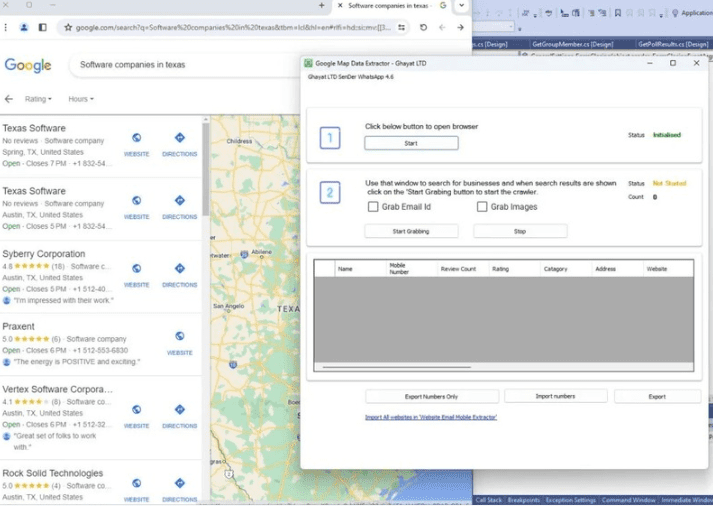Screen dimensions: 713x506
Task: Click Website icon for first Texas Software
Action: point(136,139)
